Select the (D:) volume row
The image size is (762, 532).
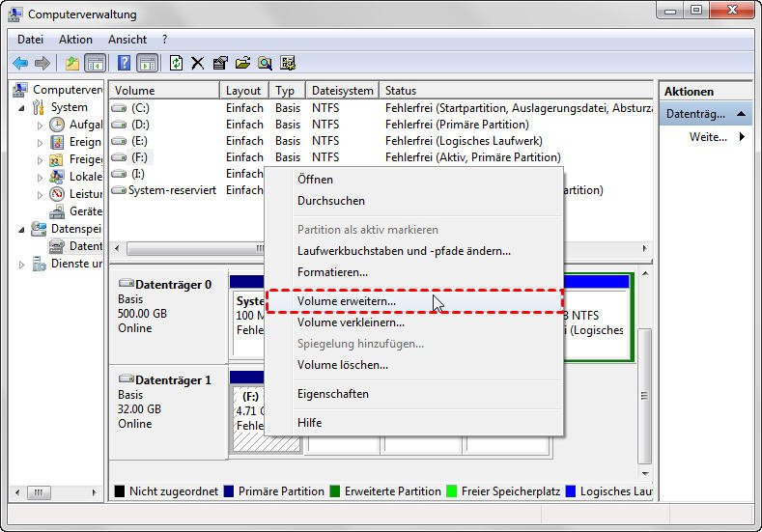(381, 125)
